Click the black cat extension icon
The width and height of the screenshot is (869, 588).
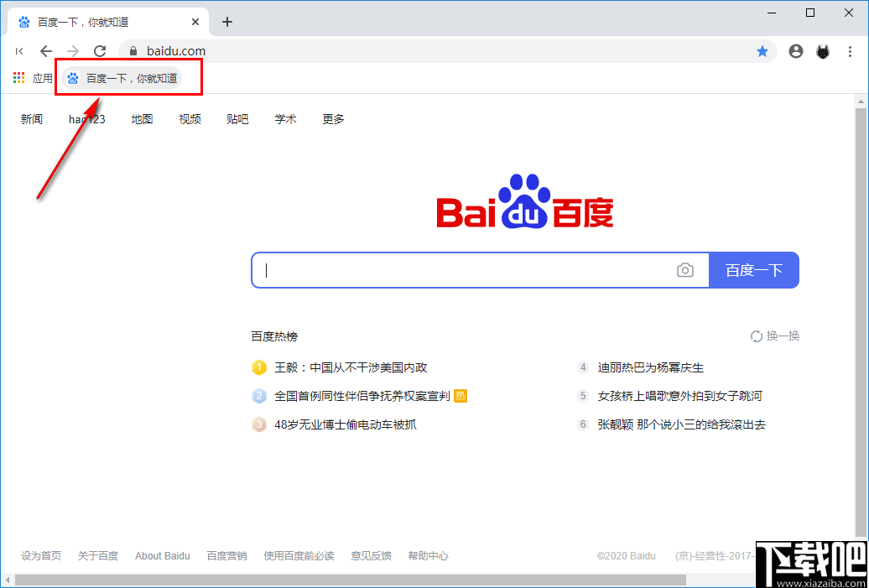tap(823, 52)
